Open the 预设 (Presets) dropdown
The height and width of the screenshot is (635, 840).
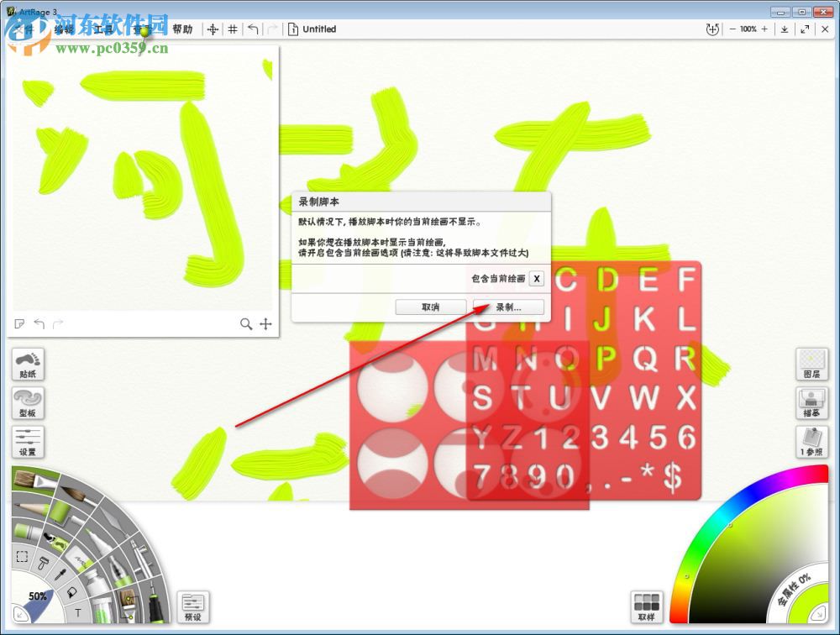coord(193,606)
